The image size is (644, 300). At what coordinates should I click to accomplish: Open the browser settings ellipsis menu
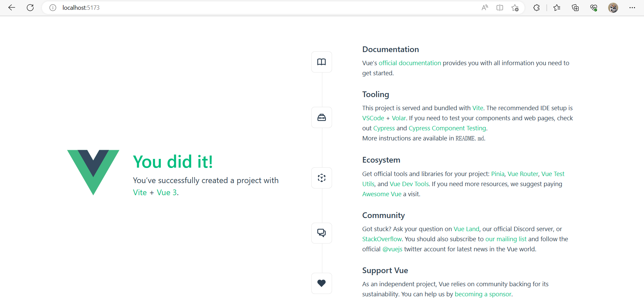(632, 8)
